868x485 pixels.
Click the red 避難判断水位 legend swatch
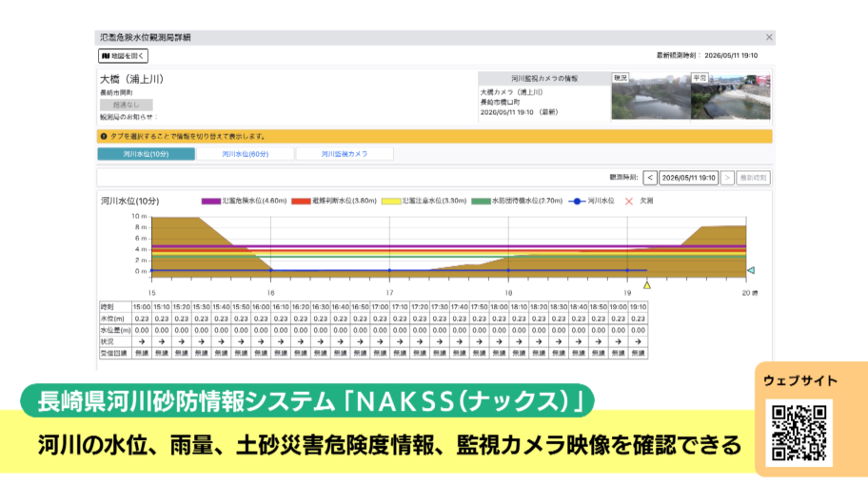pos(301,202)
